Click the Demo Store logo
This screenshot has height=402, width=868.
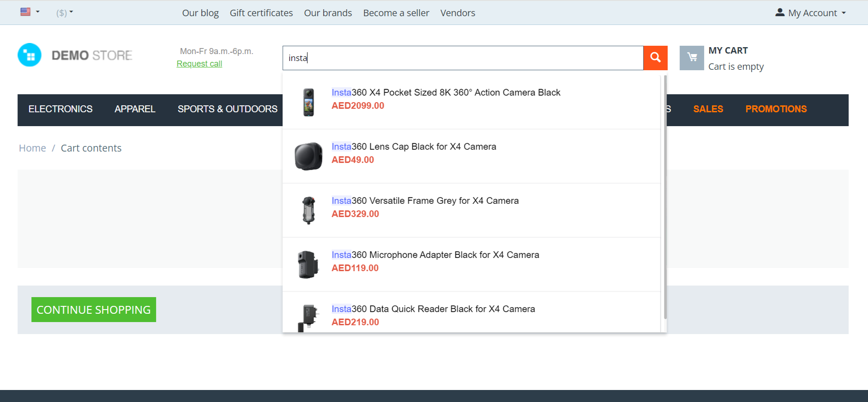point(75,55)
